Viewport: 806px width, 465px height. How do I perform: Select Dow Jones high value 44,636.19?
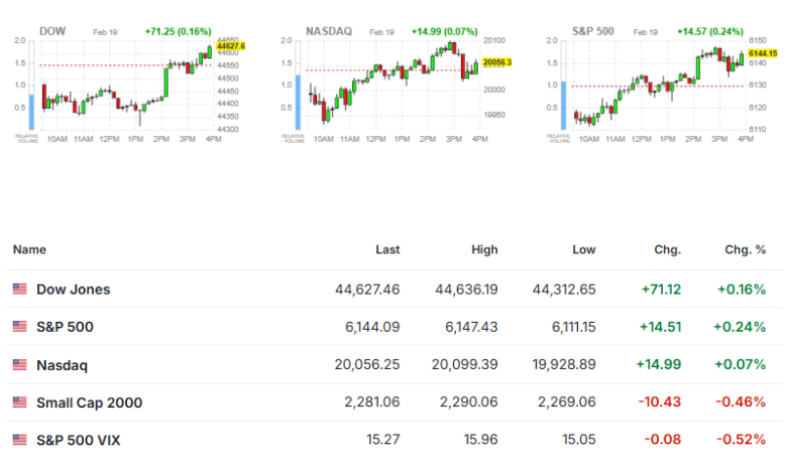coord(466,290)
